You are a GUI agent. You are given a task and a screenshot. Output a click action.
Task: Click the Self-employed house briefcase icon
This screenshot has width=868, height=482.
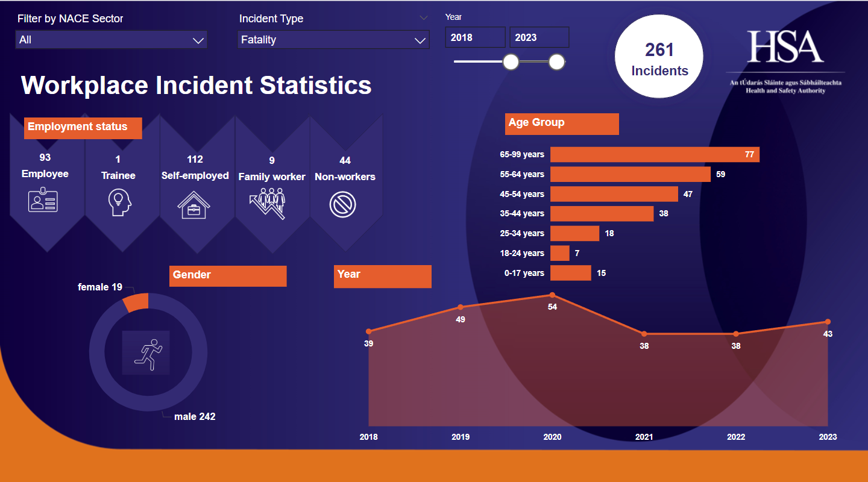tap(193, 204)
